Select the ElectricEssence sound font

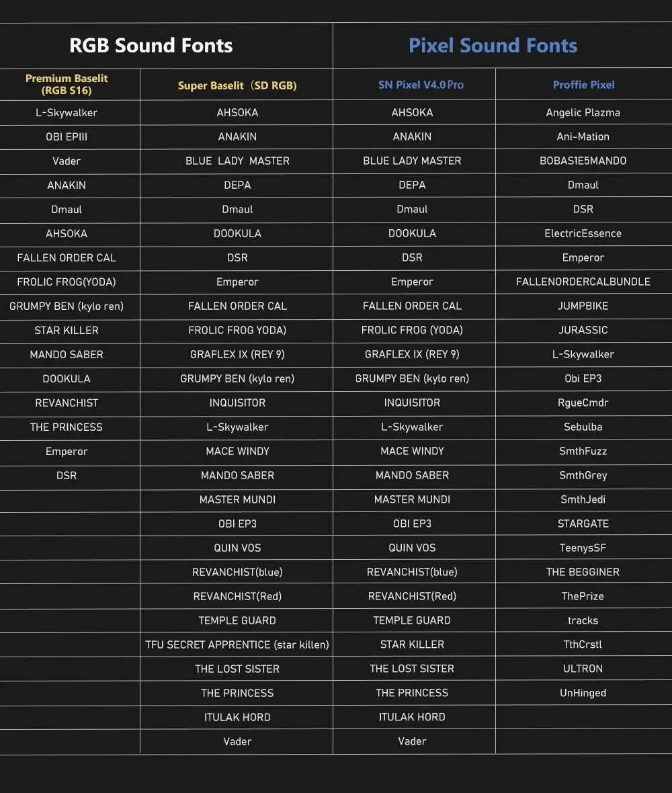tap(583, 233)
